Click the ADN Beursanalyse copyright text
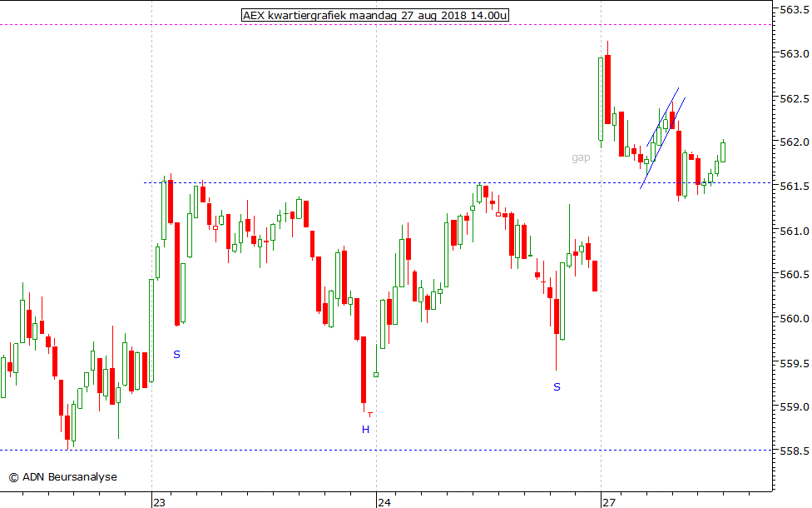The height and width of the screenshot is (508, 812). tap(62, 477)
